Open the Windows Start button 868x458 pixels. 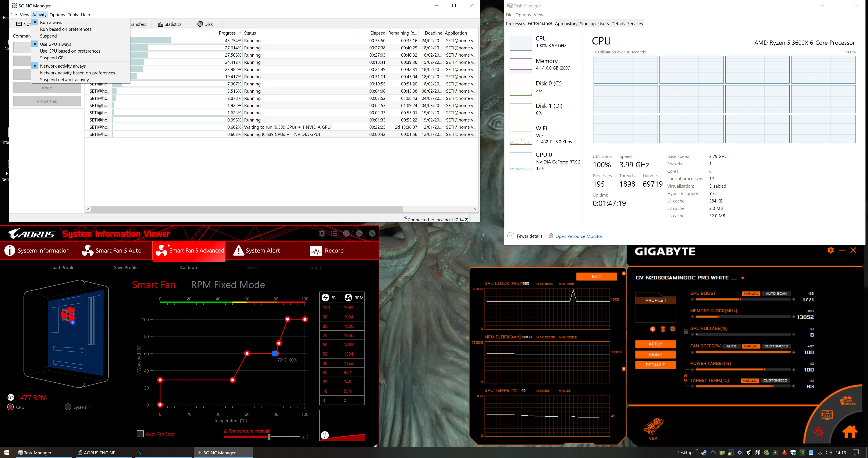pos(6,453)
